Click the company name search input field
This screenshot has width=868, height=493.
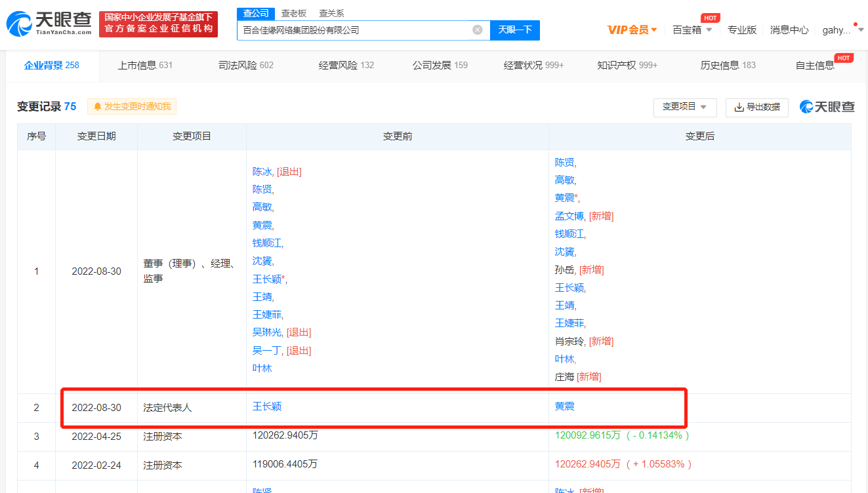354,30
